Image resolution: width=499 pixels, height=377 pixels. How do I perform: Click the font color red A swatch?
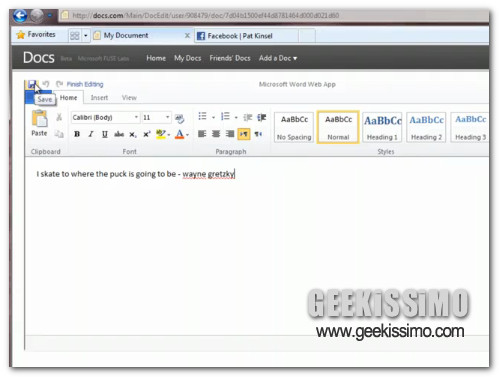pos(179,134)
